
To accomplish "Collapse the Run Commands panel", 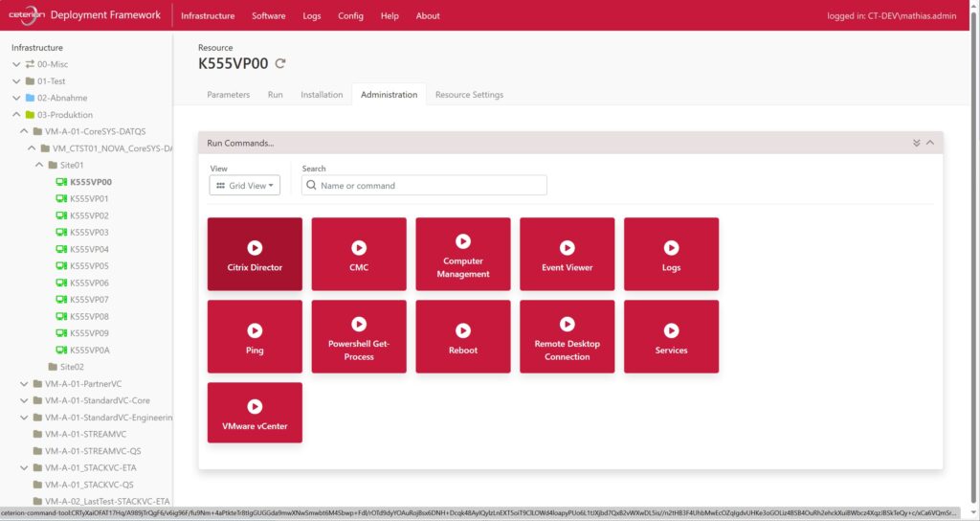I will [930, 143].
